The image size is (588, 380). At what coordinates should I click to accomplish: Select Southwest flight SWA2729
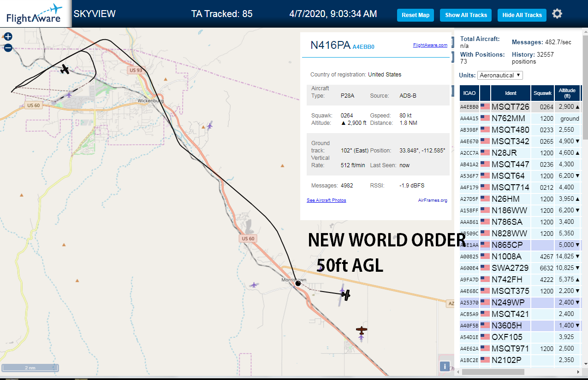(x=520, y=268)
